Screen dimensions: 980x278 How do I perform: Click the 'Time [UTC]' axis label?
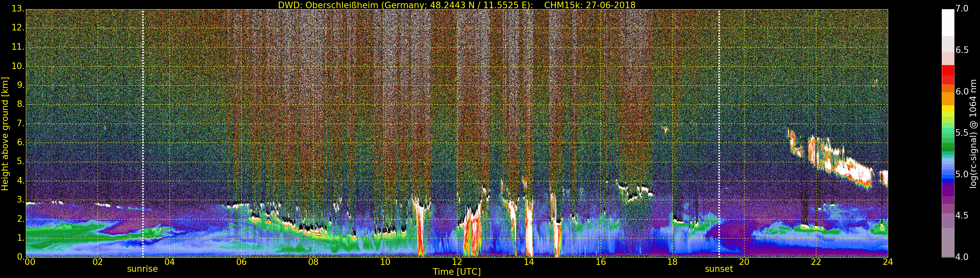(x=457, y=271)
